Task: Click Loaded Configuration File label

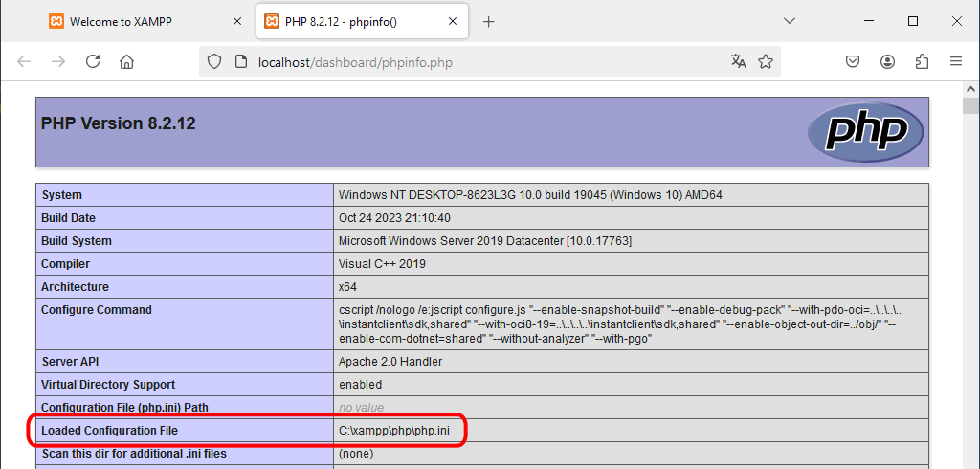Action: click(109, 430)
